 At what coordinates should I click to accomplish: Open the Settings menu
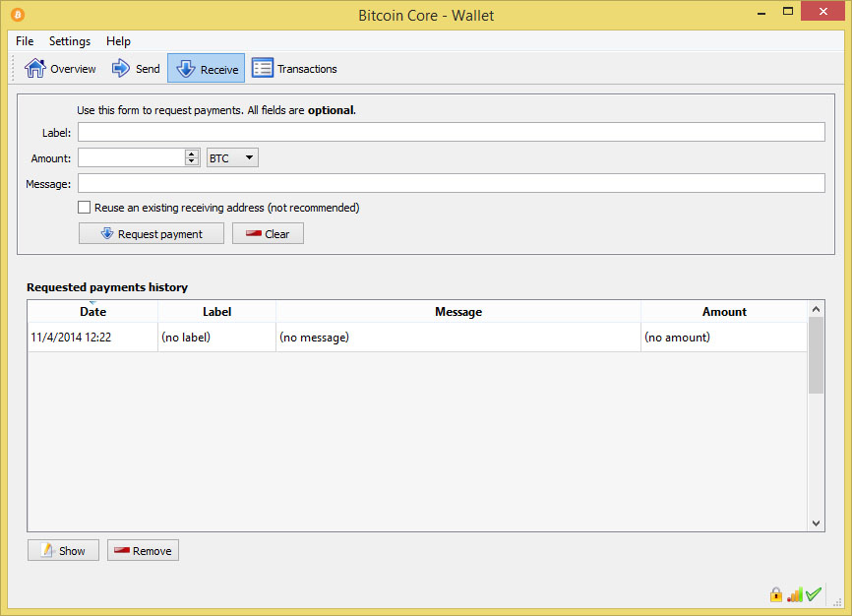(x=70, y=41)
